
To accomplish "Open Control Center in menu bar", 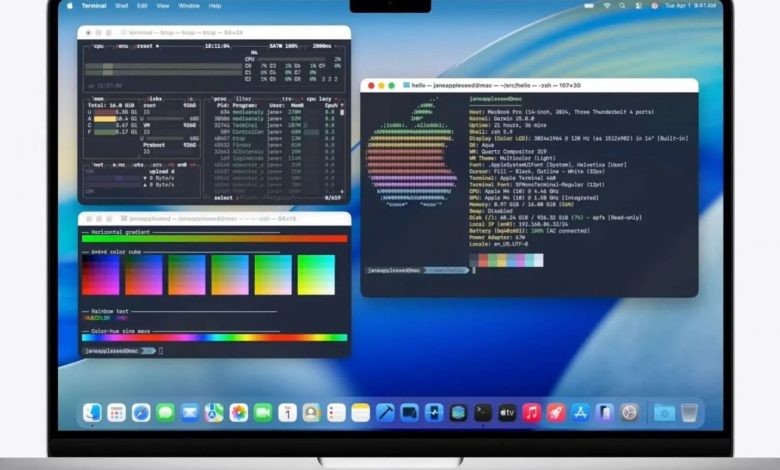I will tap(638, 5).
